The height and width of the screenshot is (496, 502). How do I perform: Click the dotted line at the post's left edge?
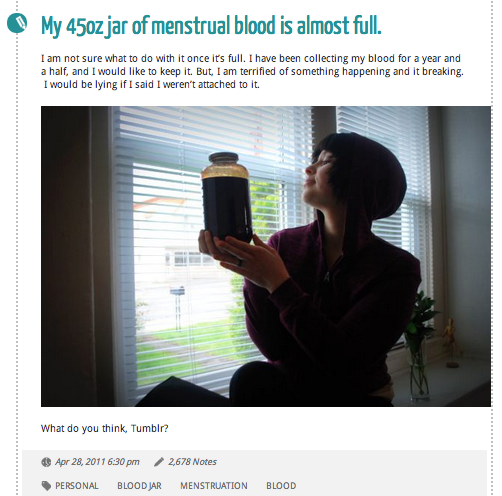coord(17,267)
